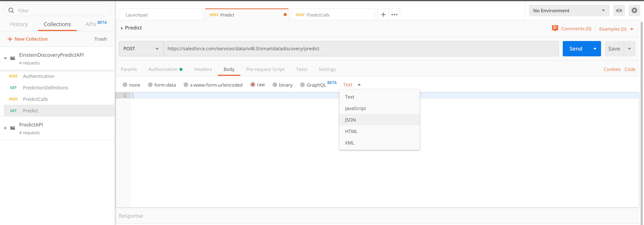Switch to the Headers tab
The width and height of the screenshot is (644, 225).
point(203,69)
